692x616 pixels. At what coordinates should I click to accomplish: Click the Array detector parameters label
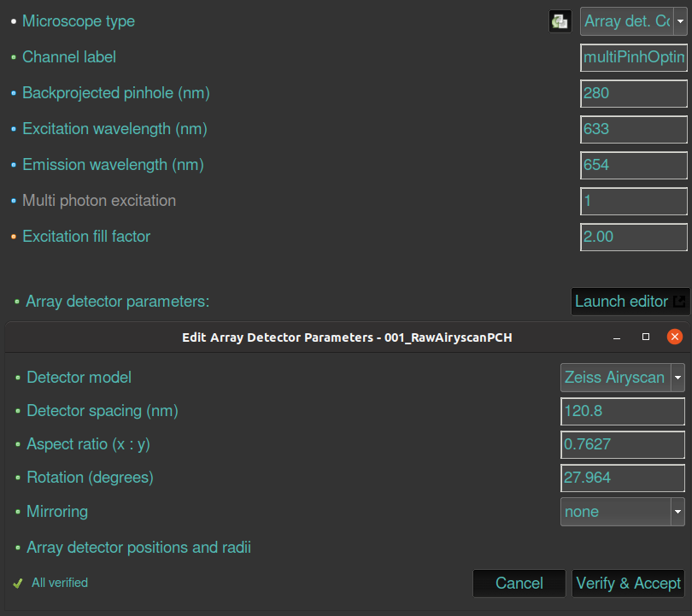click(117, 302)
